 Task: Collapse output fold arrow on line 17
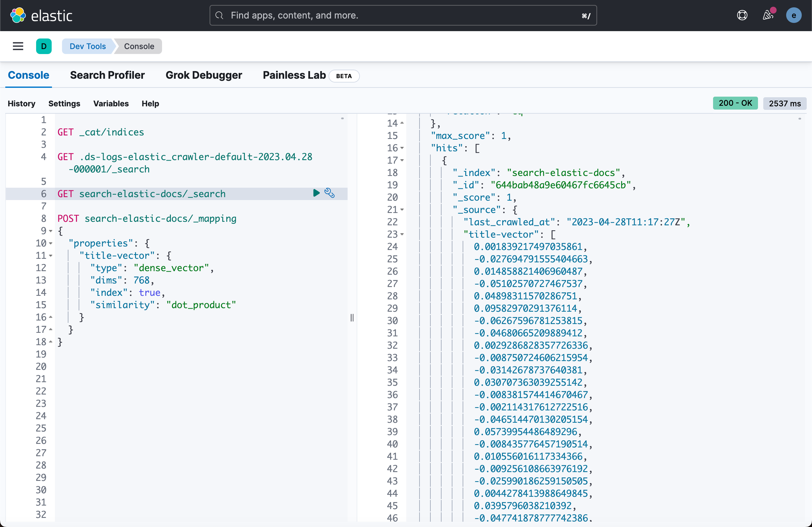click(x=402, y=160)
